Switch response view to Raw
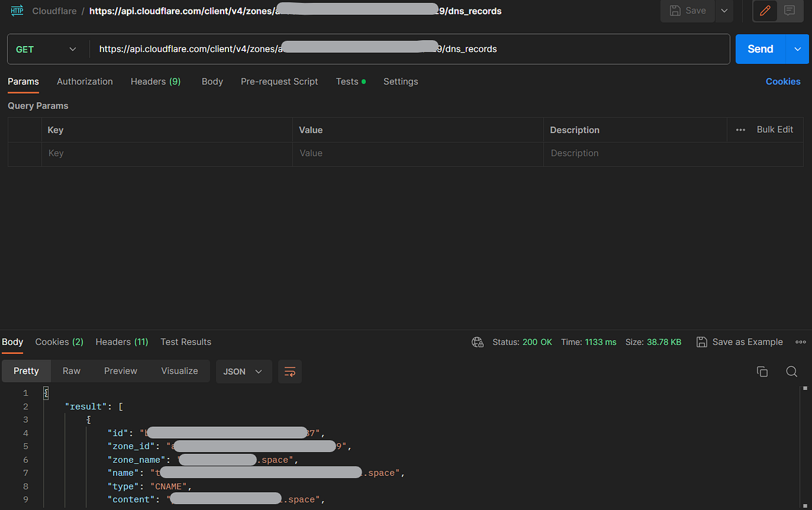The width and height of the screenshot is (812, 510). point(71,371)
